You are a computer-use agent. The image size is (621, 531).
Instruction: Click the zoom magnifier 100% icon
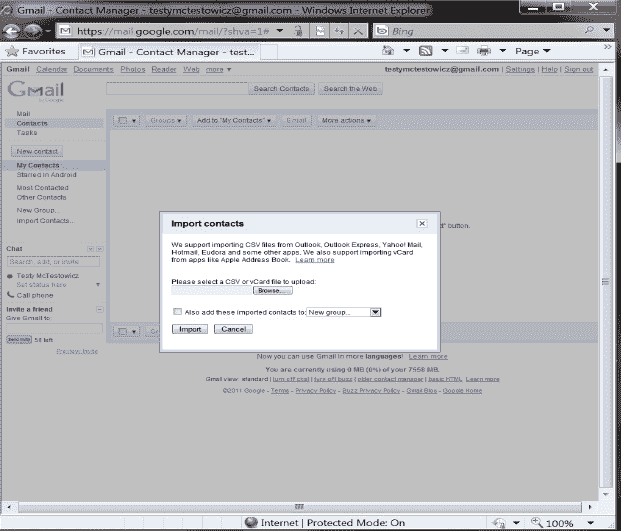[x=537, y=522]
